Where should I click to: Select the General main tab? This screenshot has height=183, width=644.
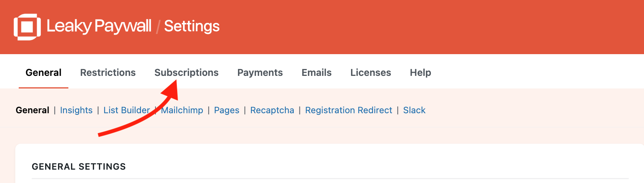(x=44, y=72)
